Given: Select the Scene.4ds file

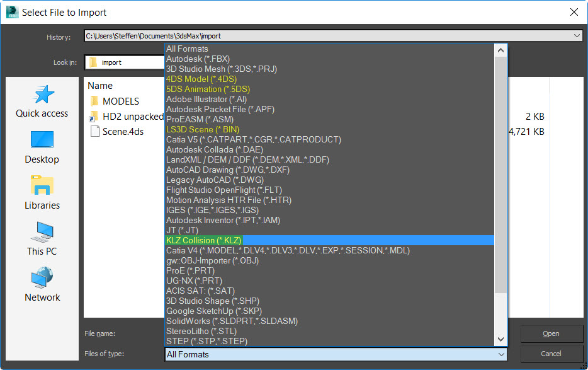Looking at the screenshot, I should [123, 132].
